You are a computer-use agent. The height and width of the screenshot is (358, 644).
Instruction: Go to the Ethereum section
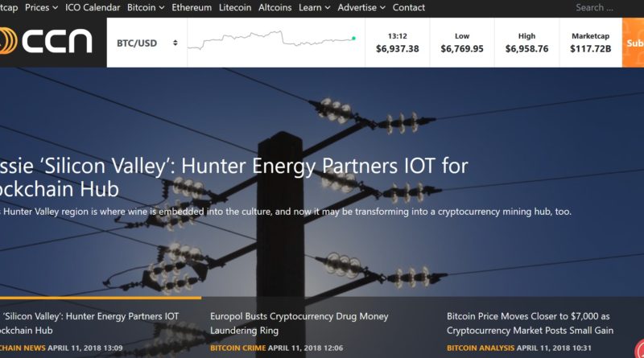click(192, 7)
